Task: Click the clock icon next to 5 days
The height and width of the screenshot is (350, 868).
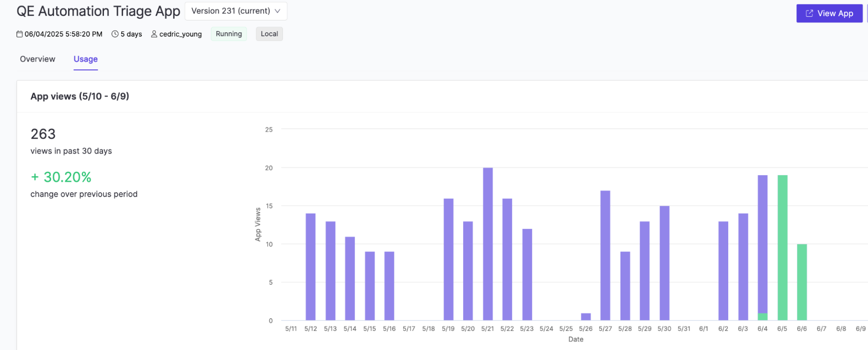Action: [115, 34]
